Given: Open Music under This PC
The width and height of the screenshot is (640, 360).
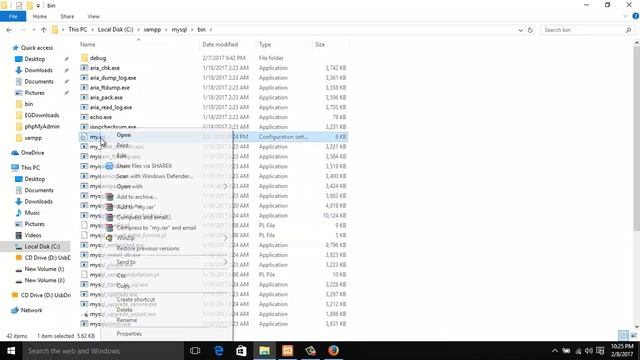Looking at the screenshot, I should pyautogui.click(x=32, y=213).
